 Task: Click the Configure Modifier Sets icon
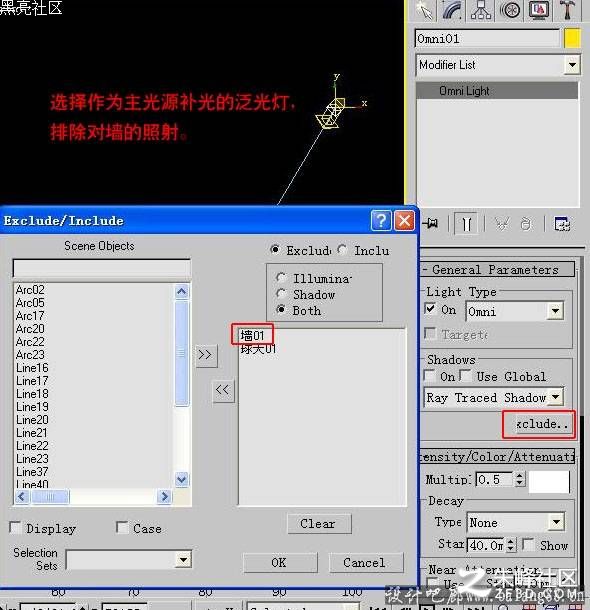point(562,224)
